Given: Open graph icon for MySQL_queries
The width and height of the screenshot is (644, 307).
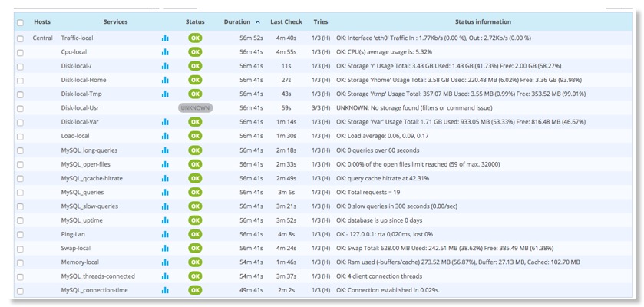Looking at the screenshot, I should tap(165, 192).
